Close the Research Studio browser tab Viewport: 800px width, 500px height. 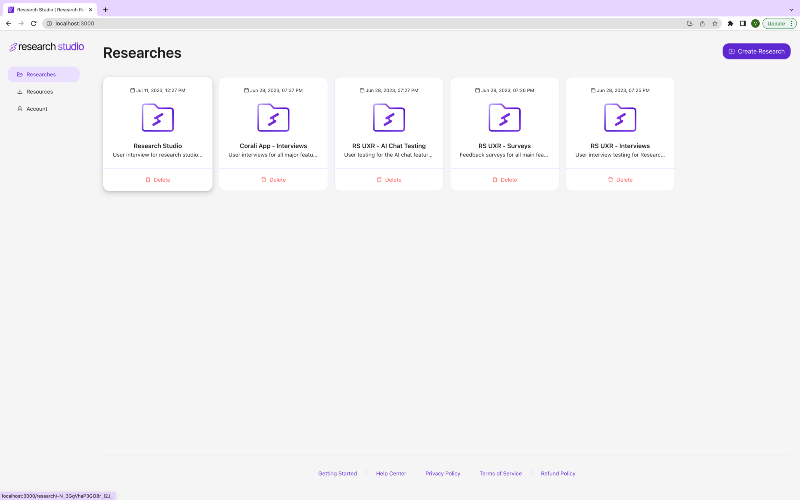pos(90,10)
